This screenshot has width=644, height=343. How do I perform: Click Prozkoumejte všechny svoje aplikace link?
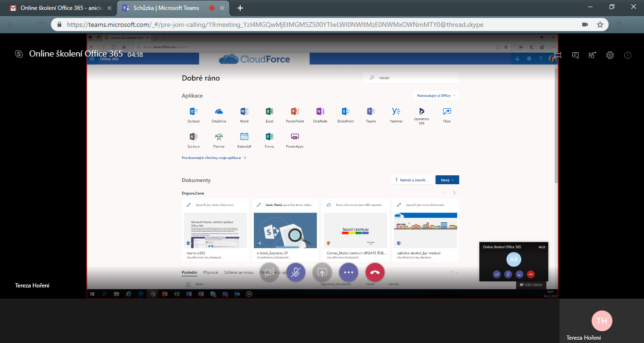click(x=214, y=158)
